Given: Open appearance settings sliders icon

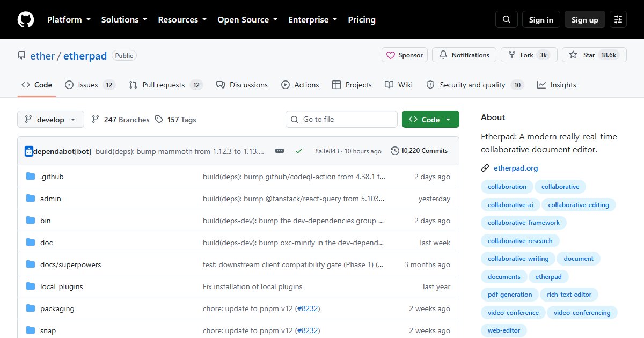Looking at the screenshot, I should (x=618, y=20).
